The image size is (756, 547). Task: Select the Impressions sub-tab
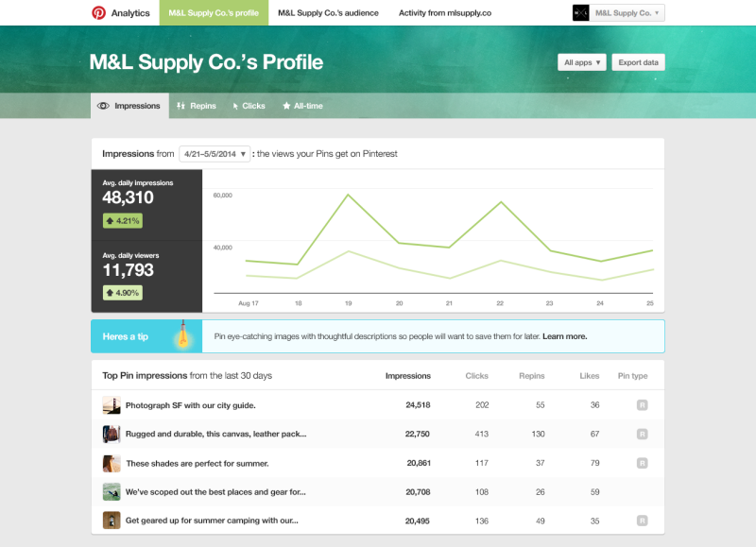point(129,106)
